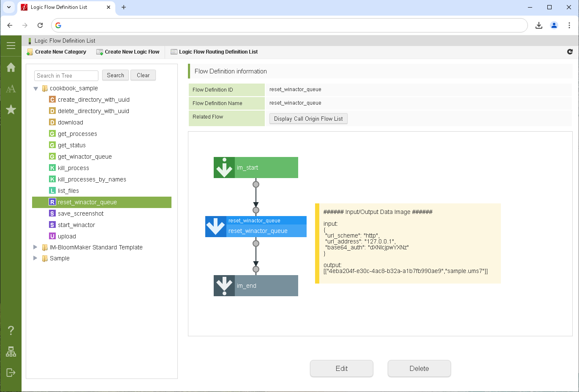Open sitemap icon in sidebar
This screenshot has height=392, width=579.
tap(11, 351)
